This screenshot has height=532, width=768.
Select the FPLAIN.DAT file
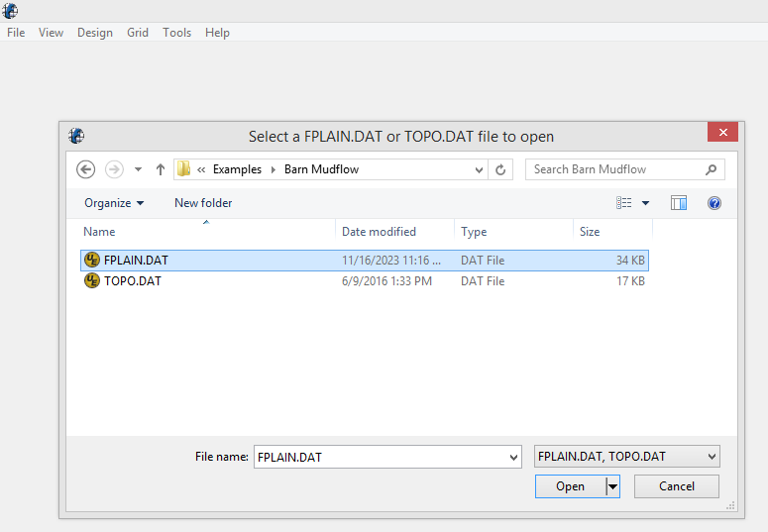[x=136, y=261]
